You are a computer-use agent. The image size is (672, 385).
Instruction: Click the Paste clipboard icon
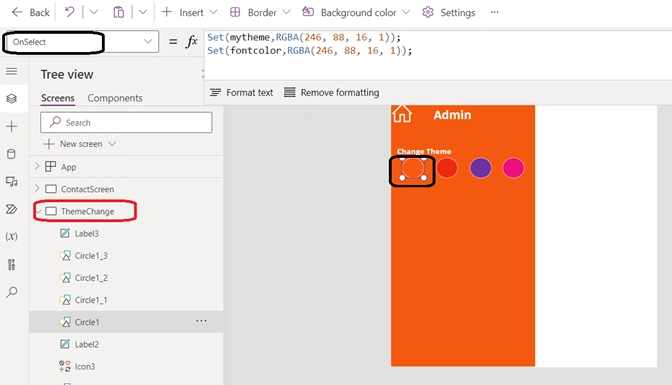coord(119,12)
